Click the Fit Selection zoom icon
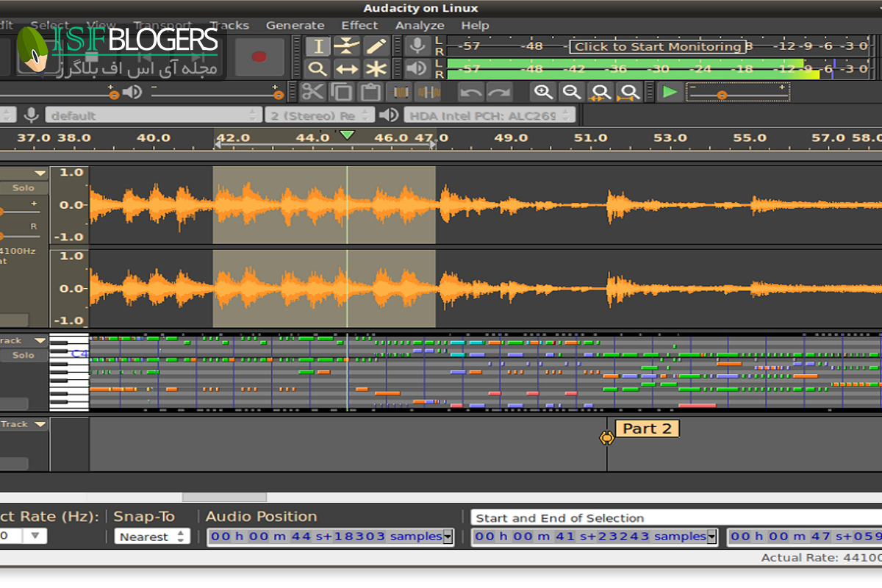 point(600,92)
